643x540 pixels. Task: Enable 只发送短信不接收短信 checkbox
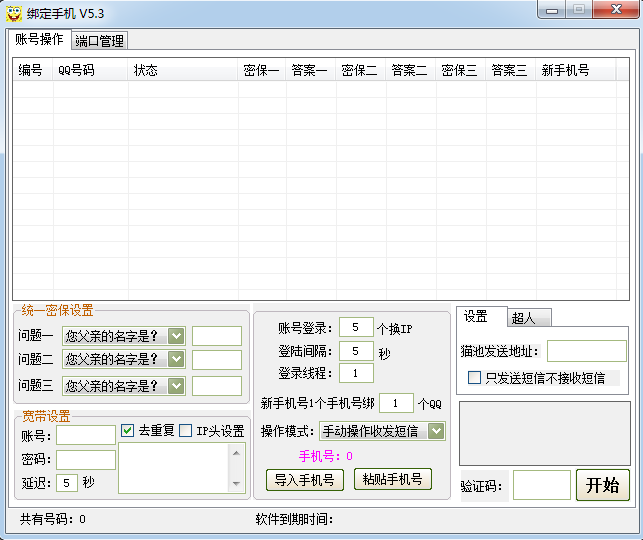coord(474,378)
